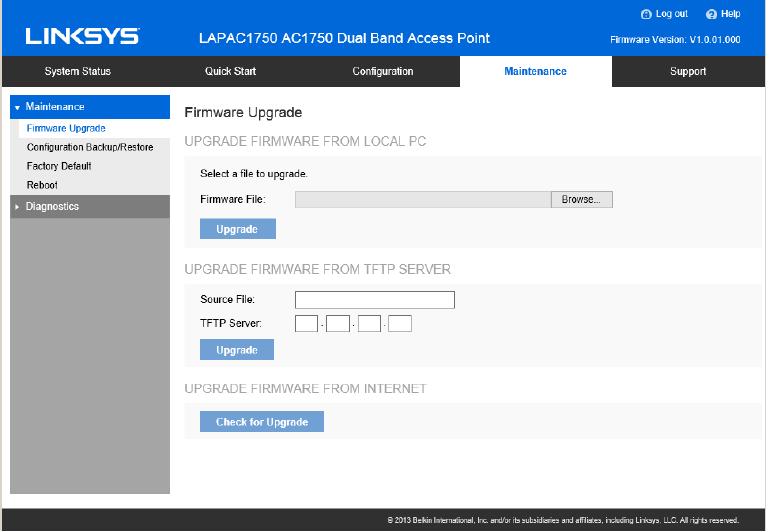Screen dimensions: 766x531
Task: Click the Help question mark icon
Action: pos(711,14)
